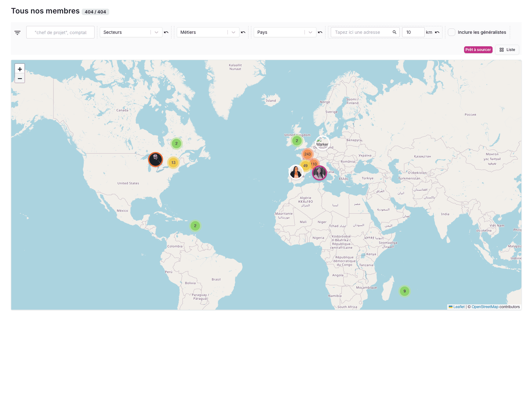Click the address search magnifier icon

click(394, 32)
